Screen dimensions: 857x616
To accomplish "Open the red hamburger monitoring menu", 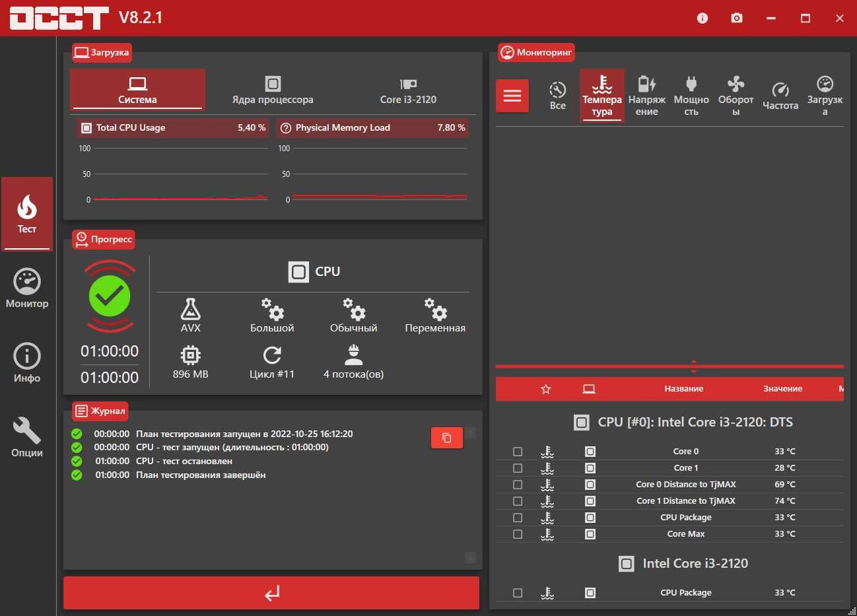I will tap(512, 96).
